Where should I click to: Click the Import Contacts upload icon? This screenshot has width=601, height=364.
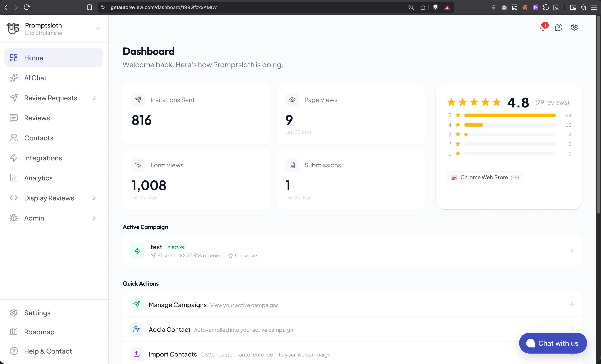coord(137,354)
